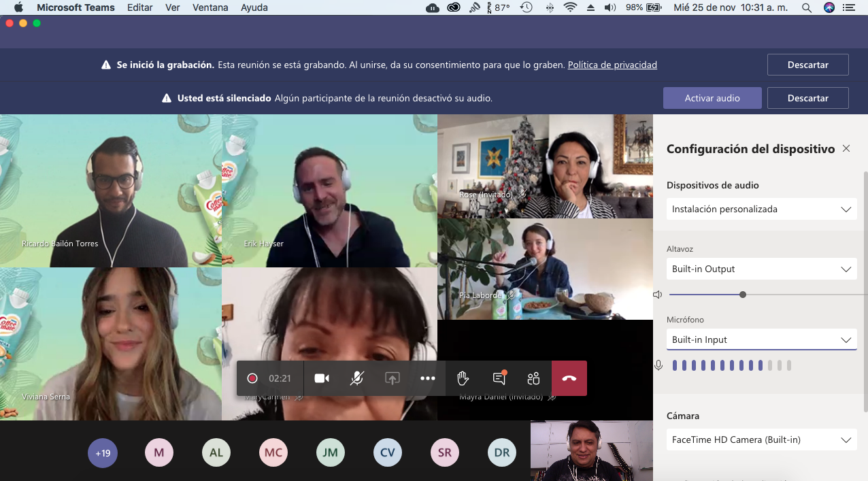Toggle the camera on or off
Screen dimensions: 868x481
[322, 378]
